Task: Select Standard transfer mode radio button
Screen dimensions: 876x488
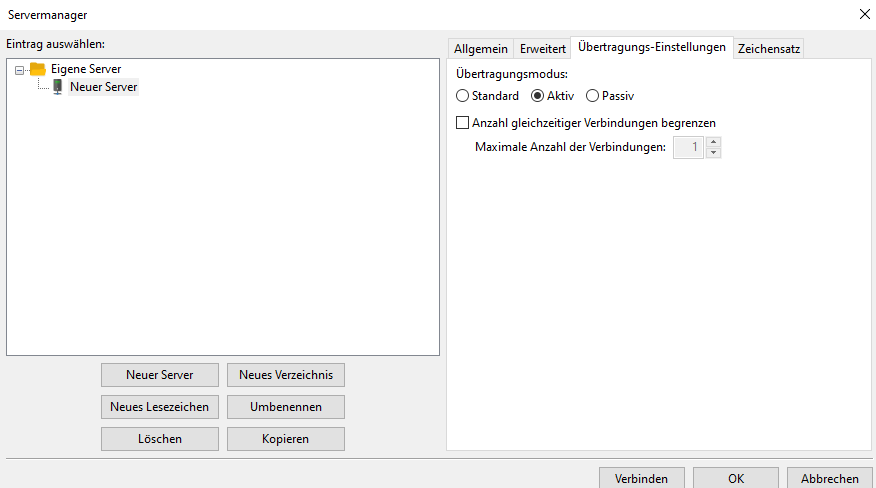Action: [462, 96]
